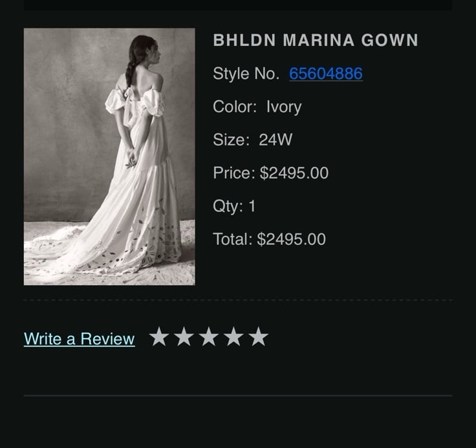This screenshot has width=476, height=448.
Task: Select the Price $2495.00 line
Action: pyautogui.click(x=271, y=173)
